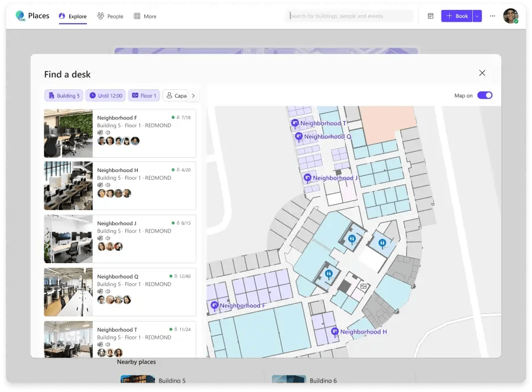Select the Neighborhood J pin on the map
The image size is (532, 392).
click(x=307, y=177)
